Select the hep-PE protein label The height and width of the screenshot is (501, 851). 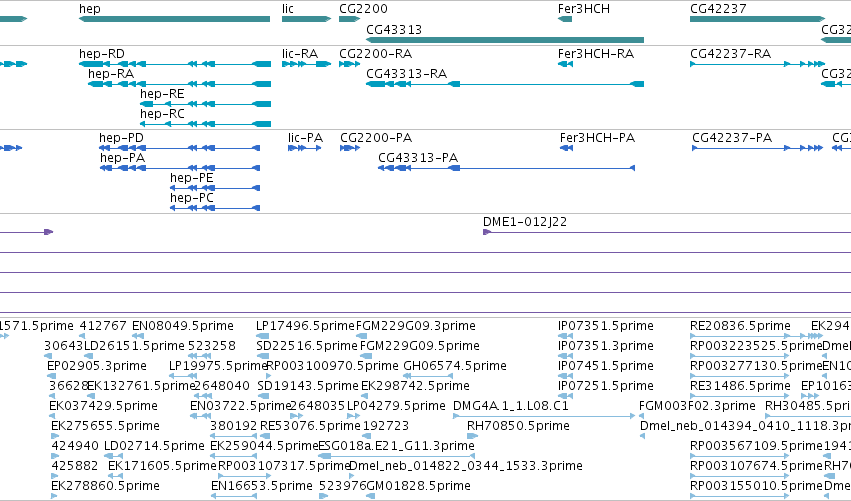(x=192, y=178)
